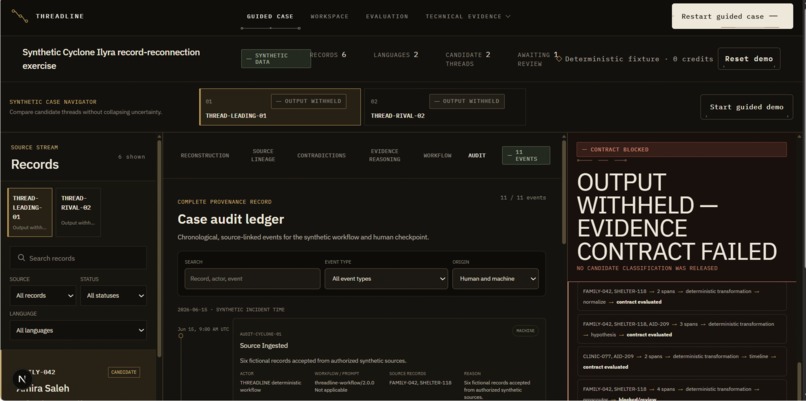Click the Output Withheld tag on THREAD-LEADING-01
Viewport: 806px width, 401px height.
(308, 101)
